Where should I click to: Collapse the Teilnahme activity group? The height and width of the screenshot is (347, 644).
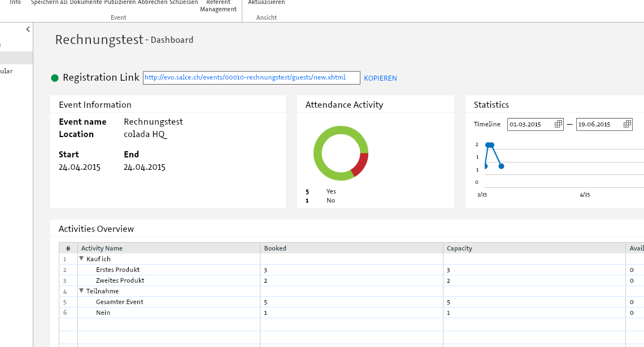point(81,291)
